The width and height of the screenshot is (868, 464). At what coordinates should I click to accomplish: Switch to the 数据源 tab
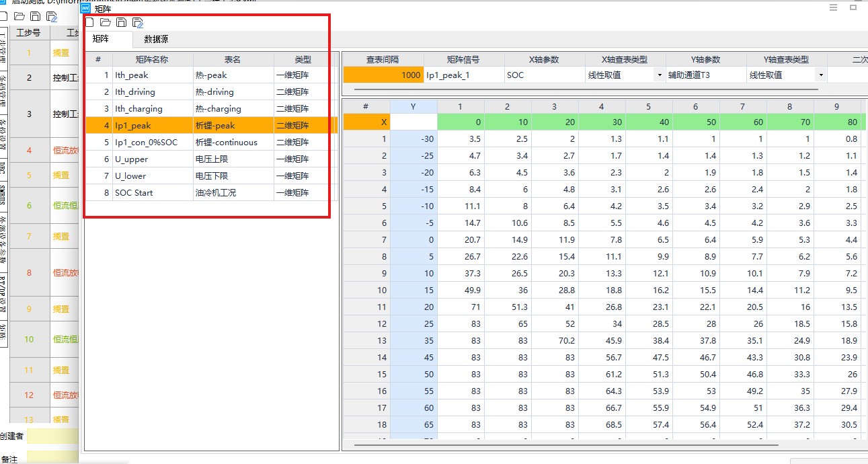click(x=156, y=40)
